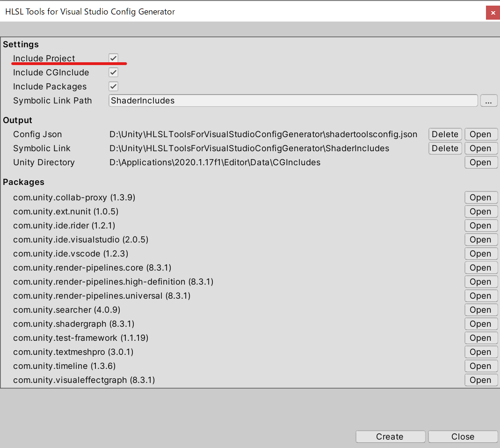Close the window with red X
The width and height of the screenshot is (500, 448).
(493, 13)
